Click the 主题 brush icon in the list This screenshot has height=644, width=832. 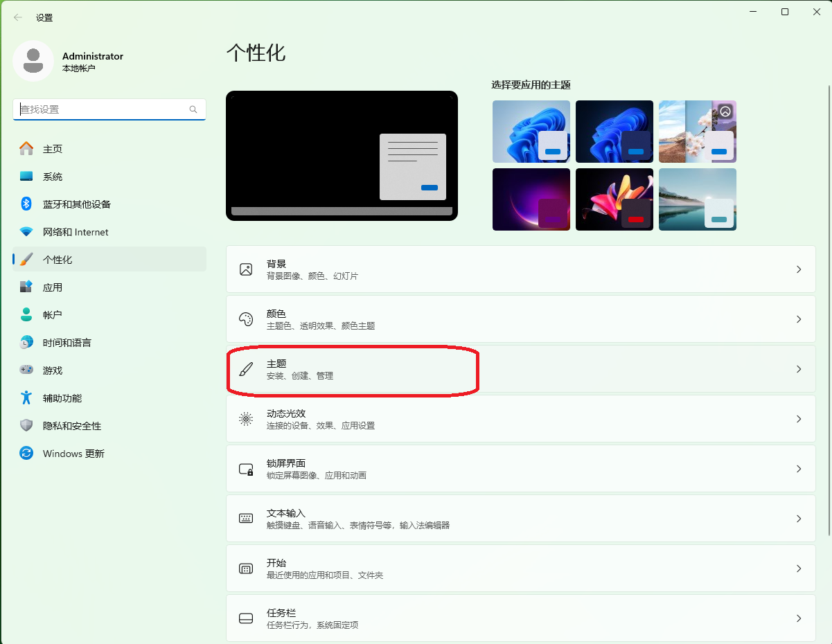tap(246, 369)
